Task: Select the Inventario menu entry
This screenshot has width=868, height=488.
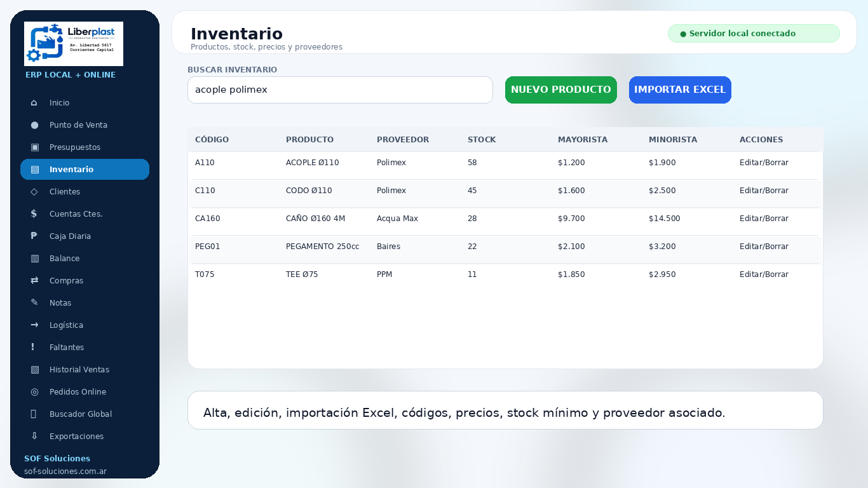Action: 85,170
